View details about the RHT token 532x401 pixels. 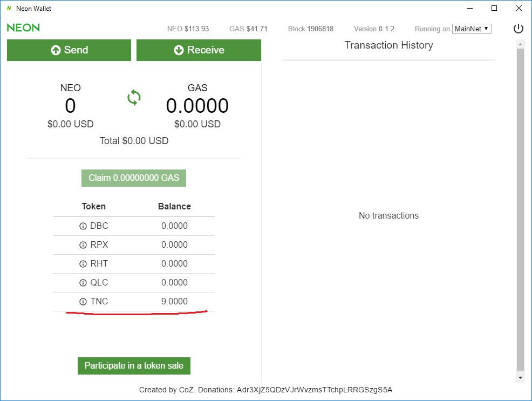82,263
